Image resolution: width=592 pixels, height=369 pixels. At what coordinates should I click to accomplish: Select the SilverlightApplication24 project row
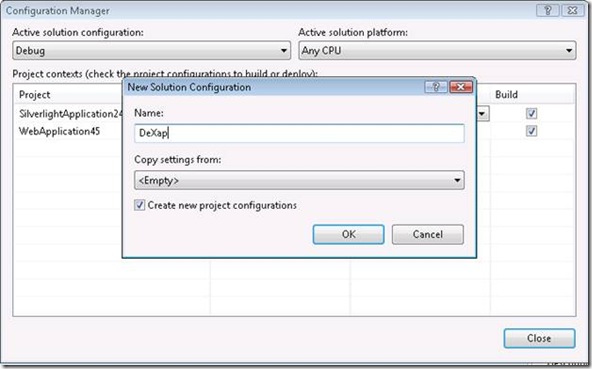click(71, 114)
